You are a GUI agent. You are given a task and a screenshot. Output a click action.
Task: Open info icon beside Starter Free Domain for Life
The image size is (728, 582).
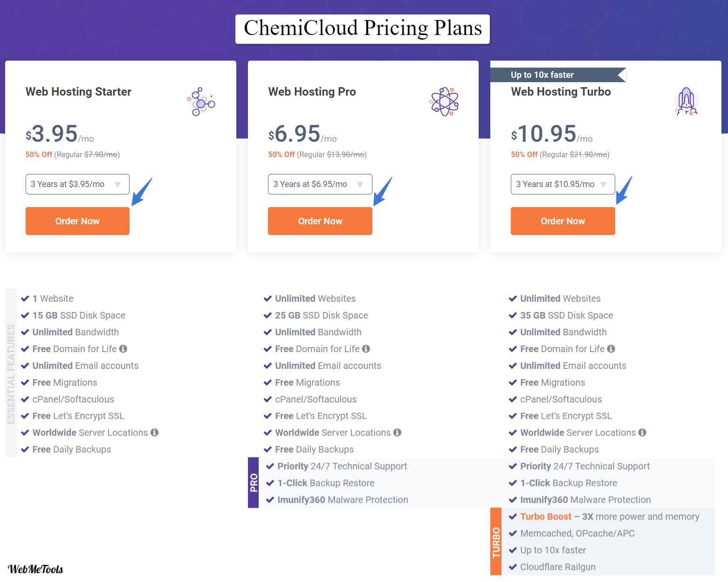click(x=123, y=348)
